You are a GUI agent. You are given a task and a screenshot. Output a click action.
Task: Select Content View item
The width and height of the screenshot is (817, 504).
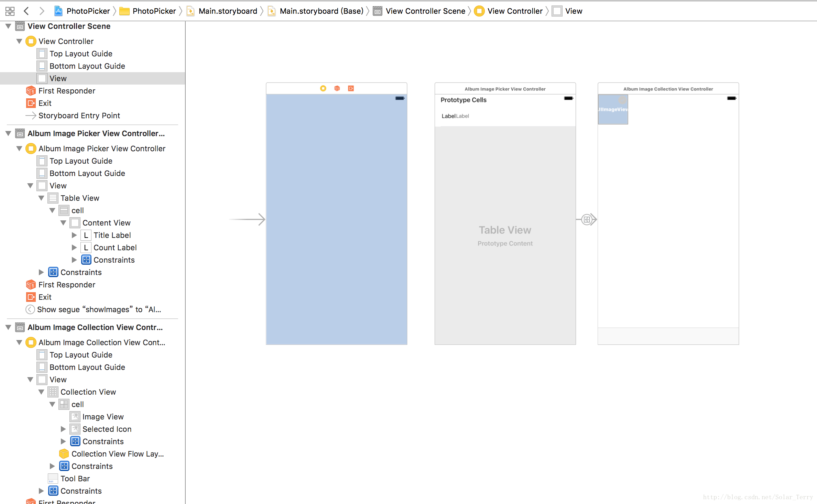tap(101, 223)
